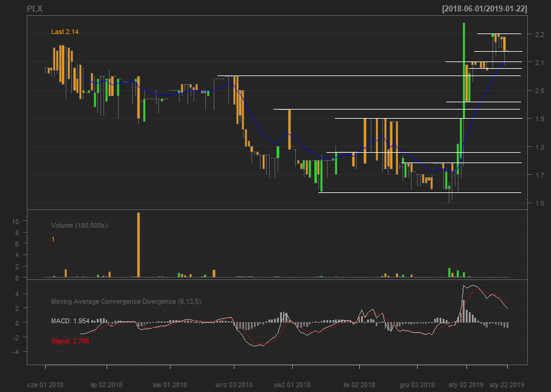
Task: Click the 'MACD: 1.954' value
Action: [70, 321]
